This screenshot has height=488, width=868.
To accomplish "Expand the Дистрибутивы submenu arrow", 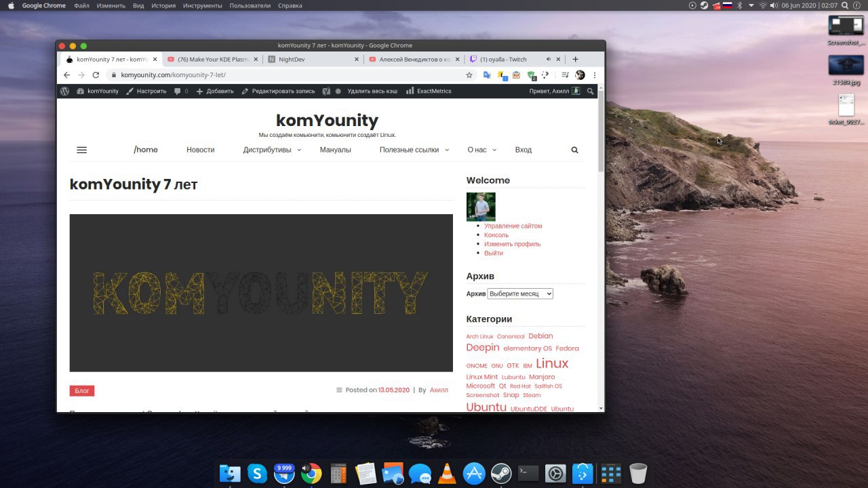I will 299,150.
